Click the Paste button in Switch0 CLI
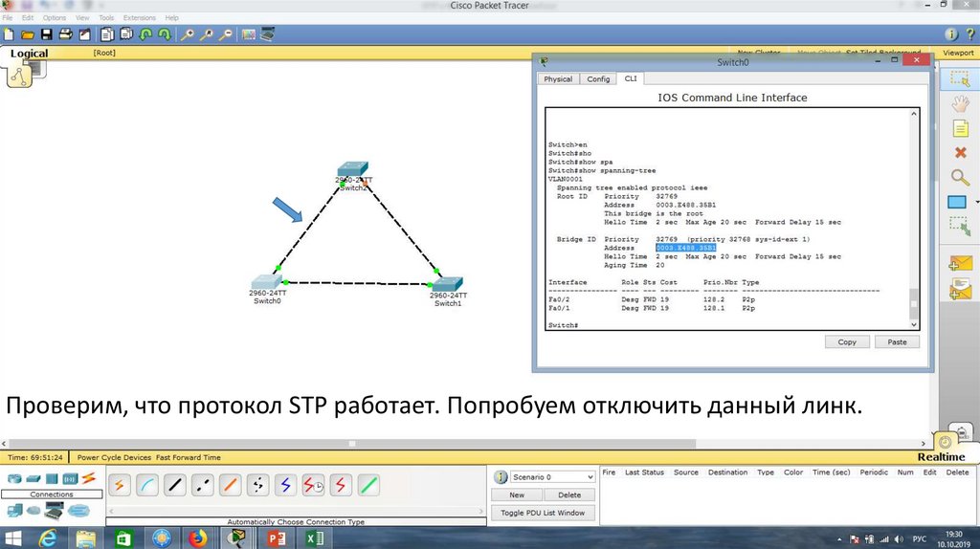This screenshot has height=549, width=980. pyautogui.click(x=897, y=342)
